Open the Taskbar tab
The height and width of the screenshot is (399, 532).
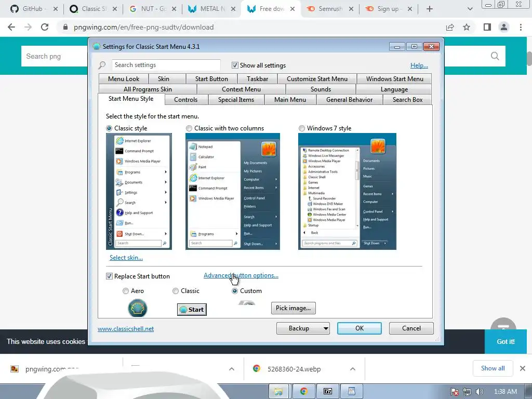pos(257,79)
